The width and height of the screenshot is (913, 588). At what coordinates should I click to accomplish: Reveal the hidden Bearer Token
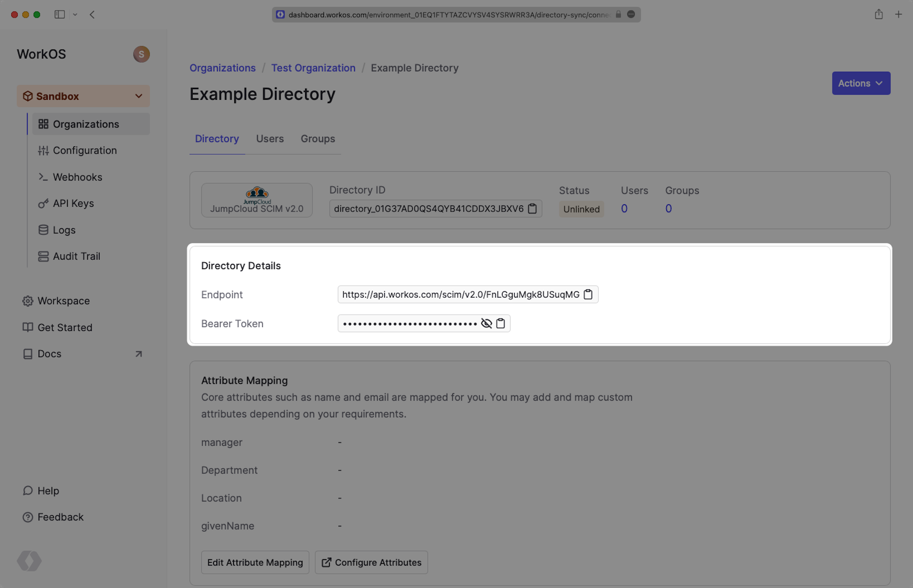pos(486,323)
